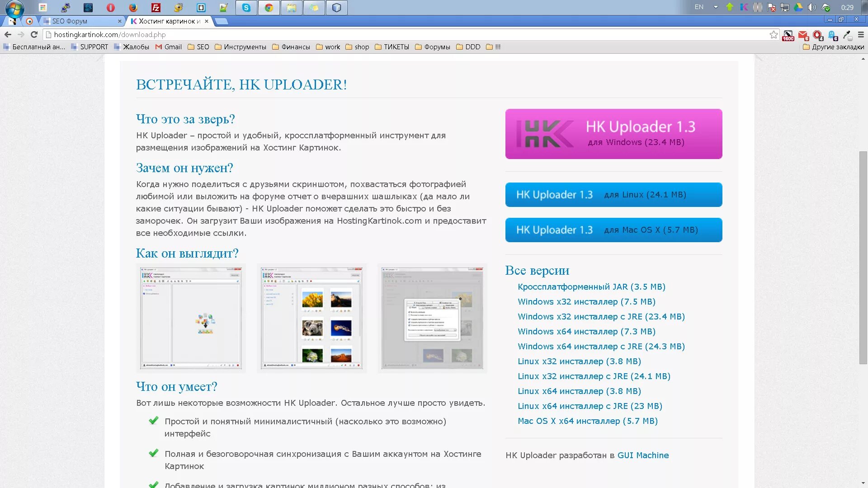This screenshot has width=868, height=488.
Task: Open the GUI Machine link
Action: tap(643, 455)
